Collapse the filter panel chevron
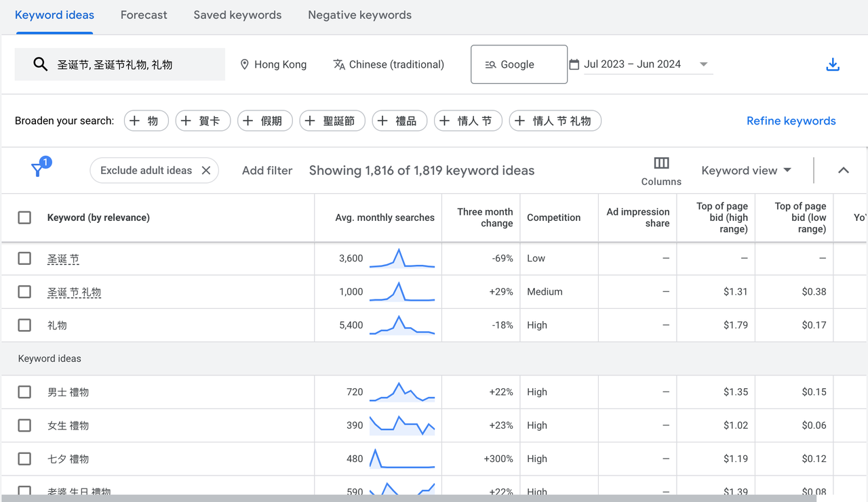868x502 pixels. 844,171
